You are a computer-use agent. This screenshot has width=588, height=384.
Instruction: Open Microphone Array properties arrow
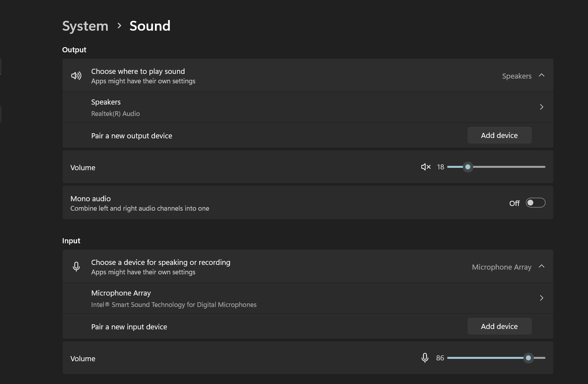pos(542,298)
